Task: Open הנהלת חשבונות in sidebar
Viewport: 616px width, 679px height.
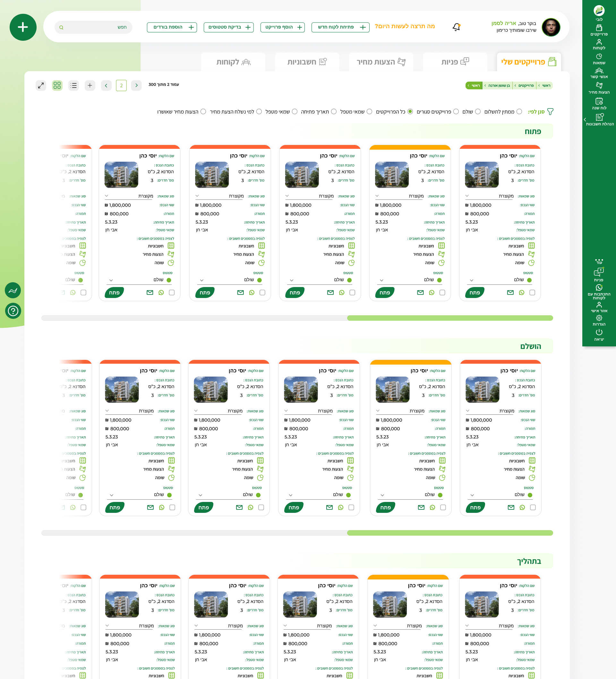Action: [x=600, y=120]
